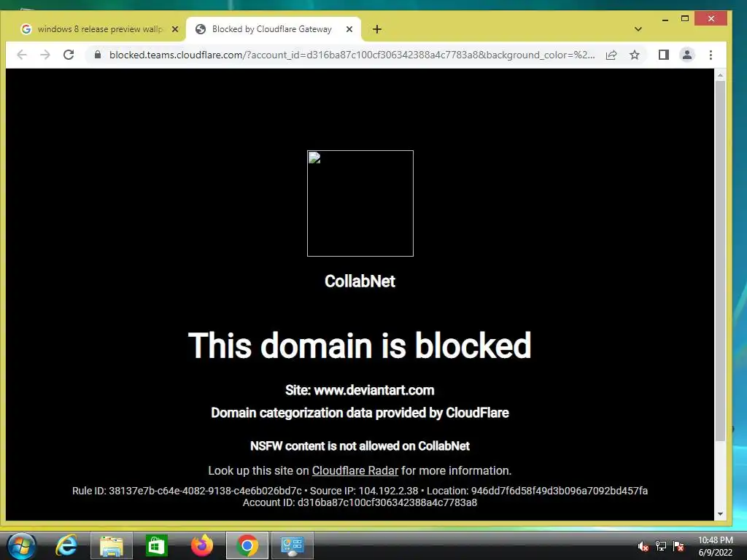Viewport: 747px width, 560px height.
Task: Maximize the Chrome window
Action: click(685, 18)
